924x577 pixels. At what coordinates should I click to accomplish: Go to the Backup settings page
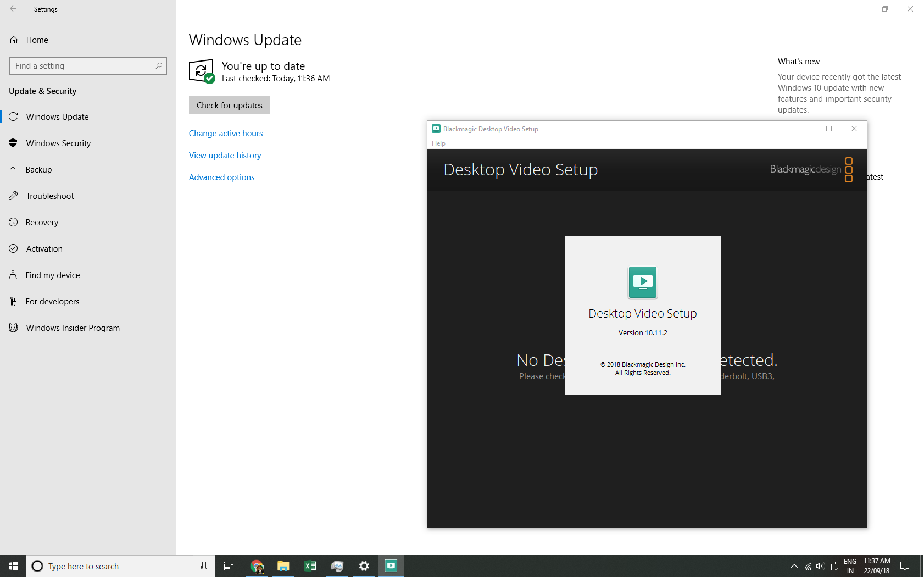coord(88,169)
